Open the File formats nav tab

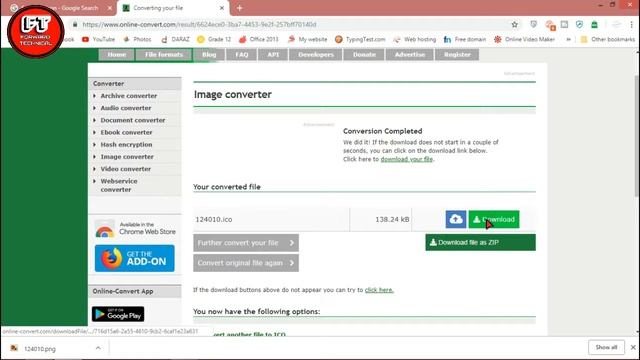[164, 54]
